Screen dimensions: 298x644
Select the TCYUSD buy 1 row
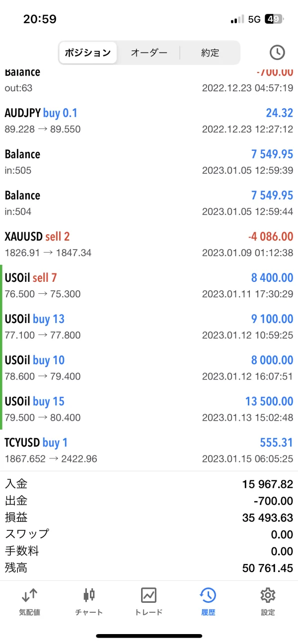coord(149,450)
